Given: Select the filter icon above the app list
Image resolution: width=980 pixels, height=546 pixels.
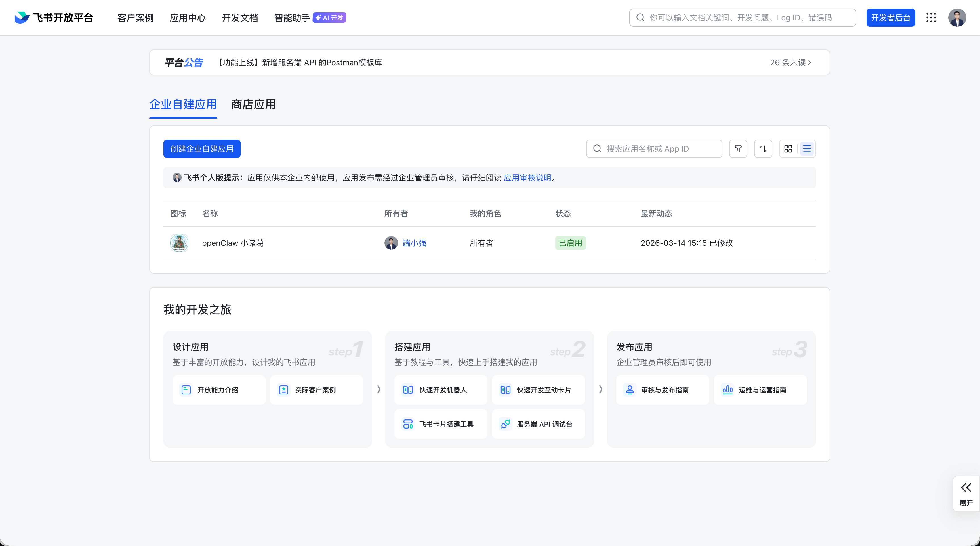Looking at the screenshot, I should click(x=738, y=148).
